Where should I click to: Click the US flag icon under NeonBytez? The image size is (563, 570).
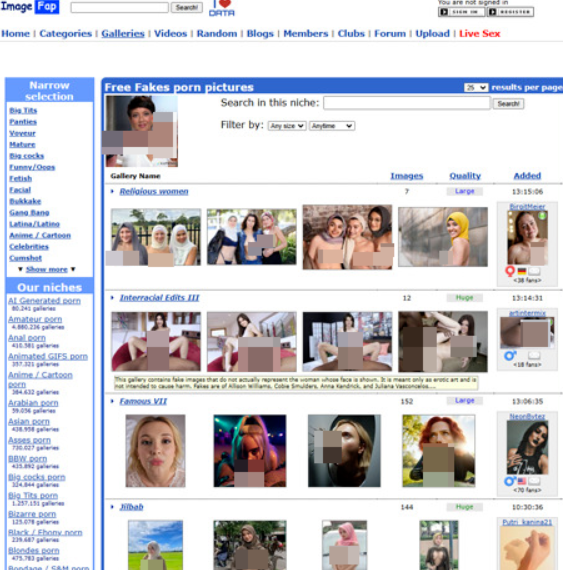pyautogui.click(x=522, y=481)
